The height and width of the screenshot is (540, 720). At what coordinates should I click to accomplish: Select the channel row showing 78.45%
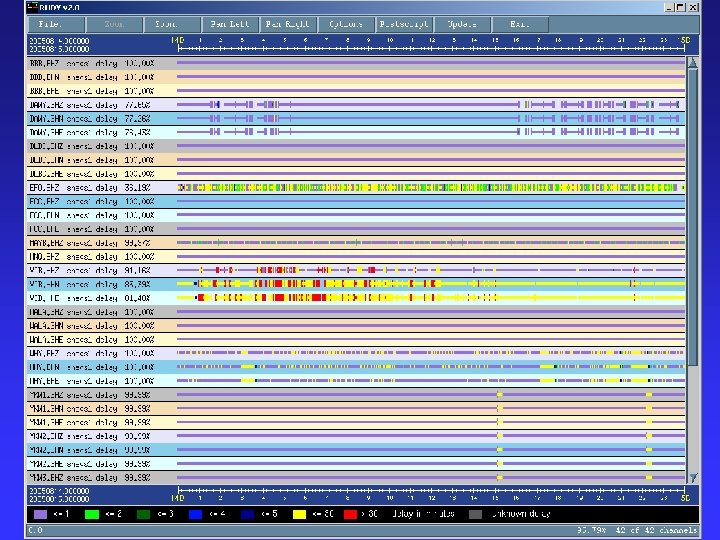[x=356, y=132]
